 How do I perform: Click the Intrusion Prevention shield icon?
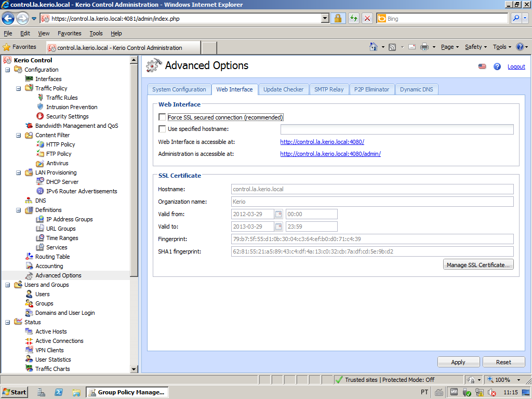40,107
